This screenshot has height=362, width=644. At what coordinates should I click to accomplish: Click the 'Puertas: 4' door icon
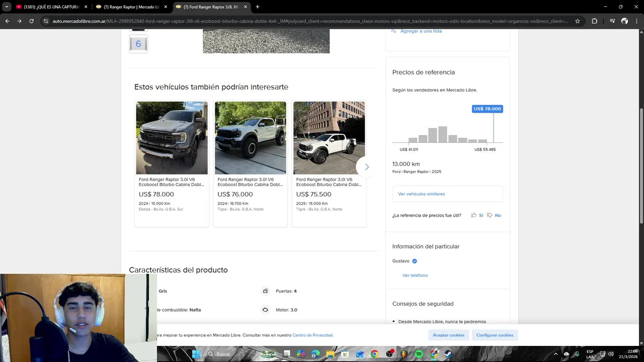pos(265,291)
